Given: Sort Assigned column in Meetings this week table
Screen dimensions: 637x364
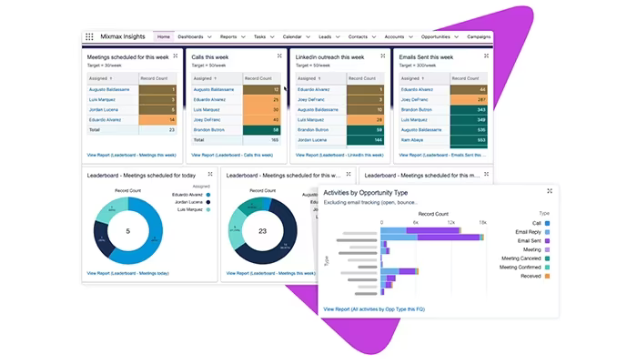Looking at the screenshot, I should pos(100,78).
